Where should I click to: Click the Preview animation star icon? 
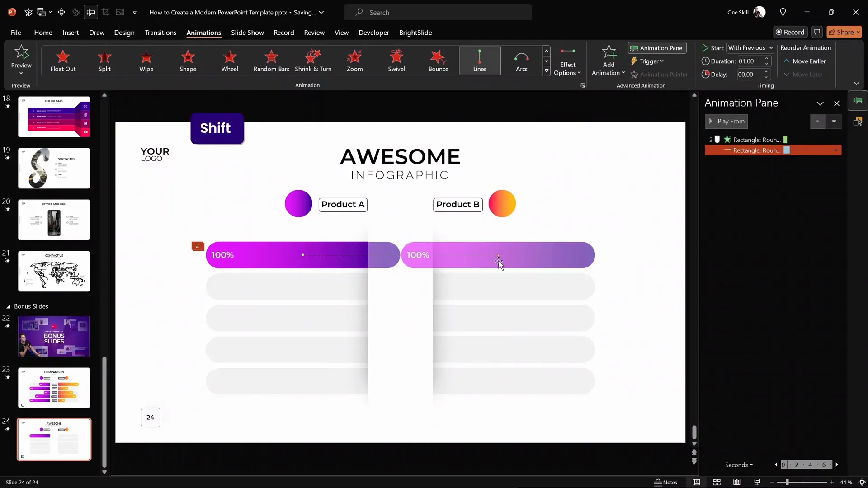[x=21, y=52]
